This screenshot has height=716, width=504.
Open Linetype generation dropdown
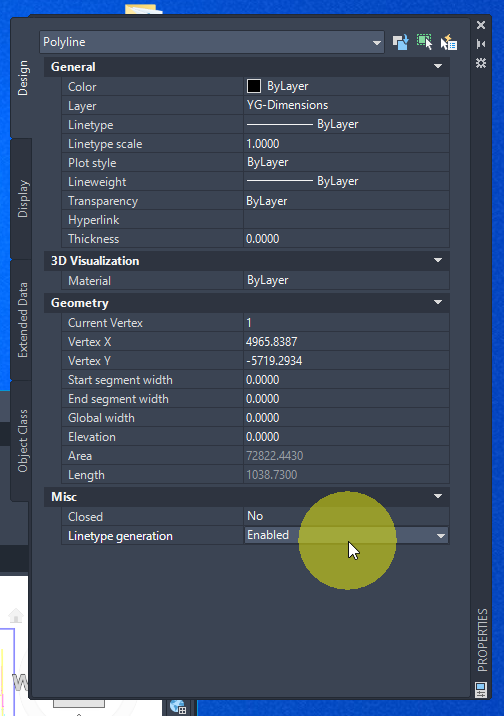click(441, 536)
